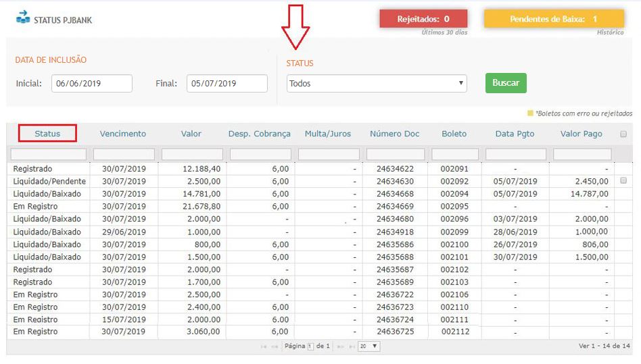Go to last page pagination arrow
Screen dimensions: 641x364
(351, 346)
